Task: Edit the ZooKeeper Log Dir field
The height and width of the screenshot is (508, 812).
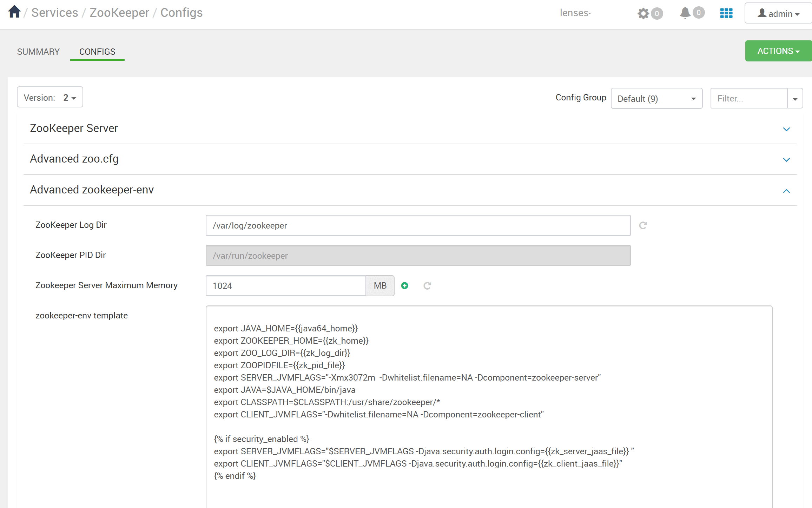Action: (x=418, y=225)
